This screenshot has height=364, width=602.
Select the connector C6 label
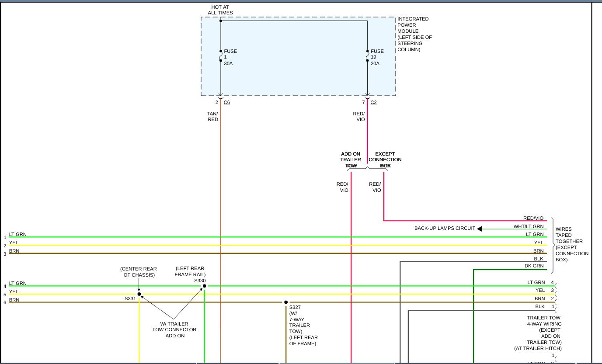pyautogui.click(x=226, y=102)
